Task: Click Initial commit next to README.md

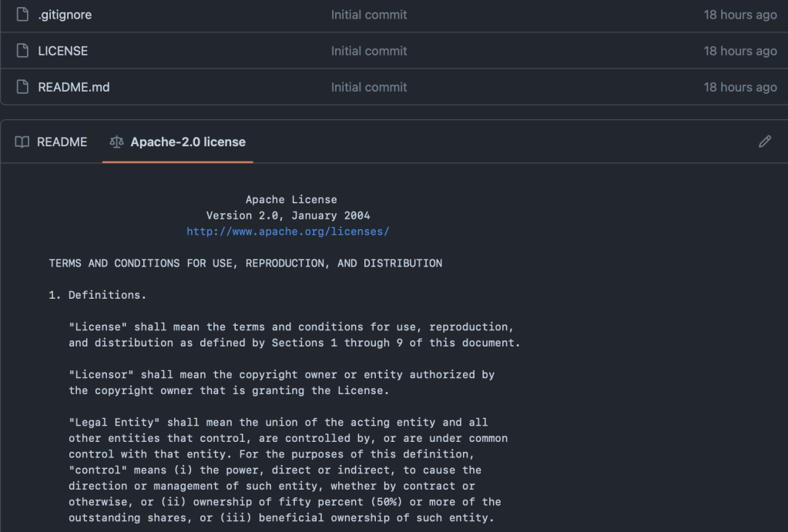Action: click(x=369, y=87)
